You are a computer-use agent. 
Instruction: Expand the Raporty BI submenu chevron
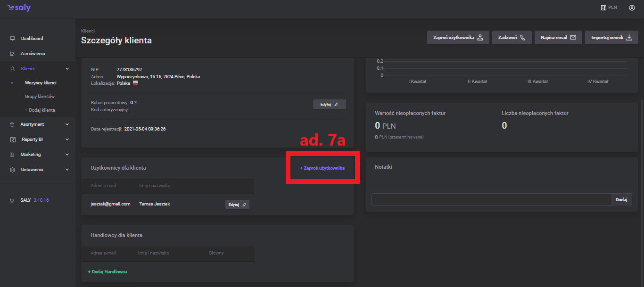point(67,139)
